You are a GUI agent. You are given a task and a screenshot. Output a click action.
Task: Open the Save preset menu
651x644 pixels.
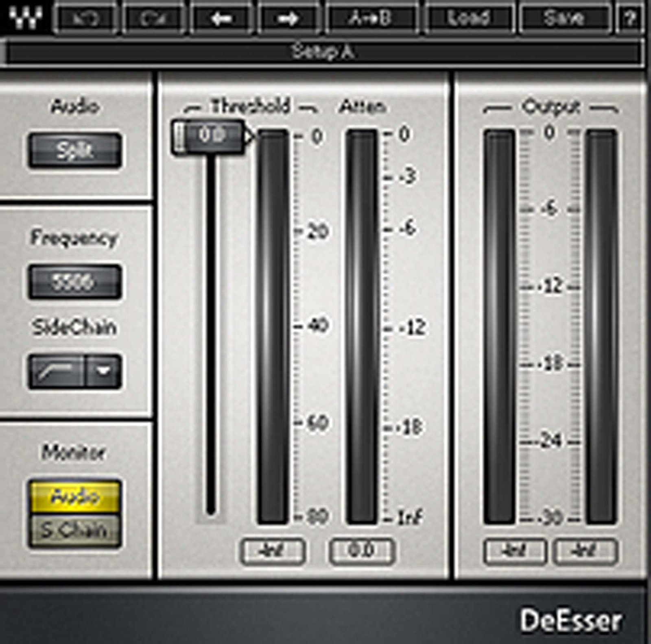click(564, 18)
